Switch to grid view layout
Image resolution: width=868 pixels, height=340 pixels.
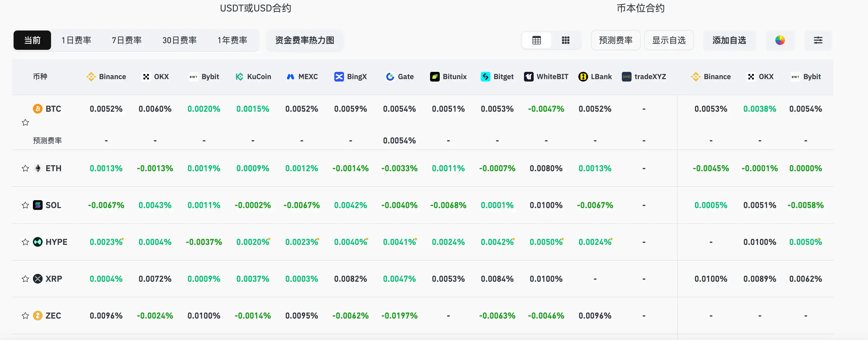(x=565, y=40)
